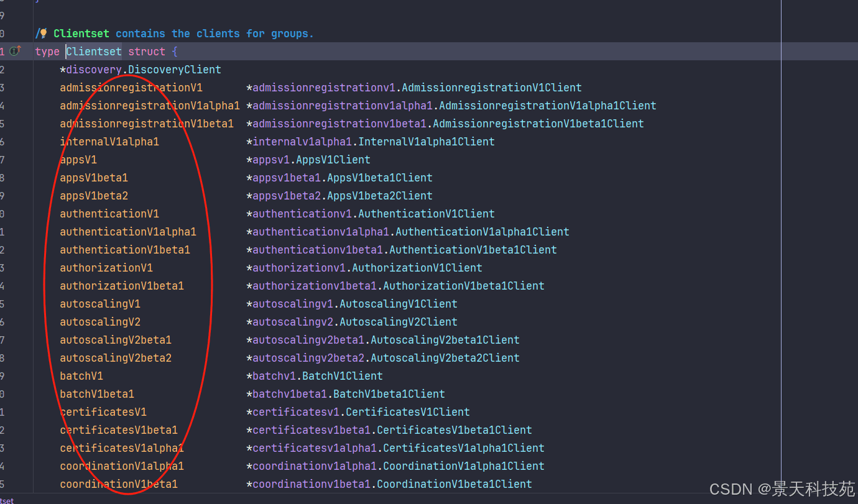
Task: Select the 'authenticationV1' field name
Action: pos(109,214)
